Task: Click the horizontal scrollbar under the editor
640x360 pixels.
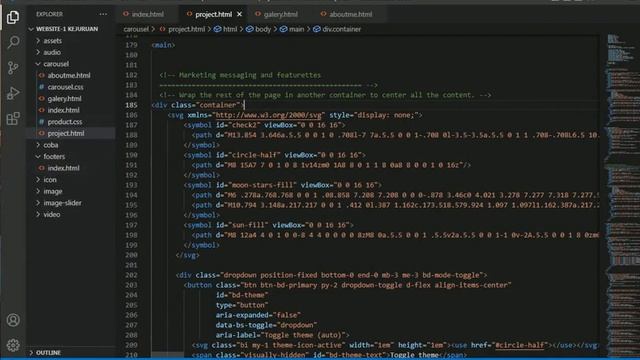Action: (x=167, y=354)
